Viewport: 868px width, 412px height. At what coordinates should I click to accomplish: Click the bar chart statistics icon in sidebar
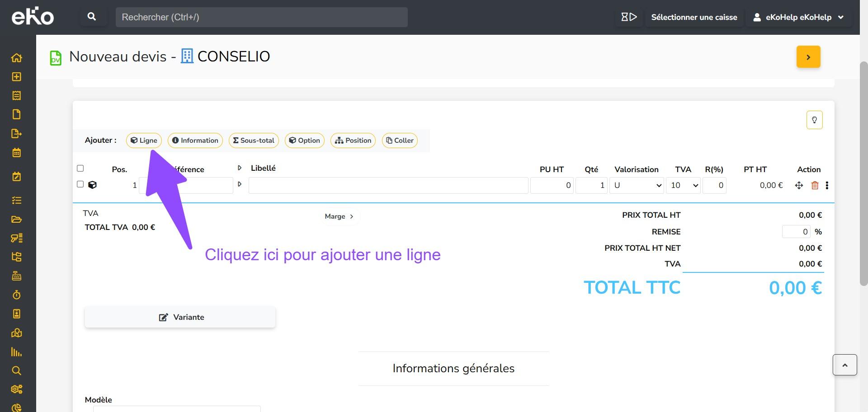coord(16,352)
